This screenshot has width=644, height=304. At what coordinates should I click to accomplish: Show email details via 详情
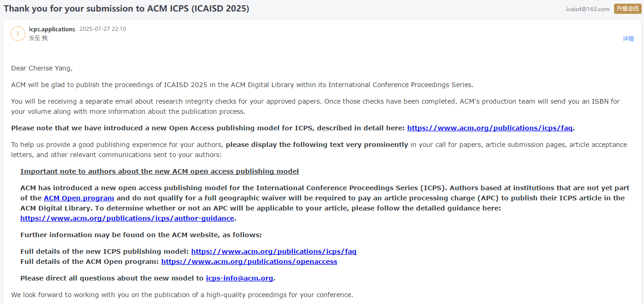tap(628, 39)
